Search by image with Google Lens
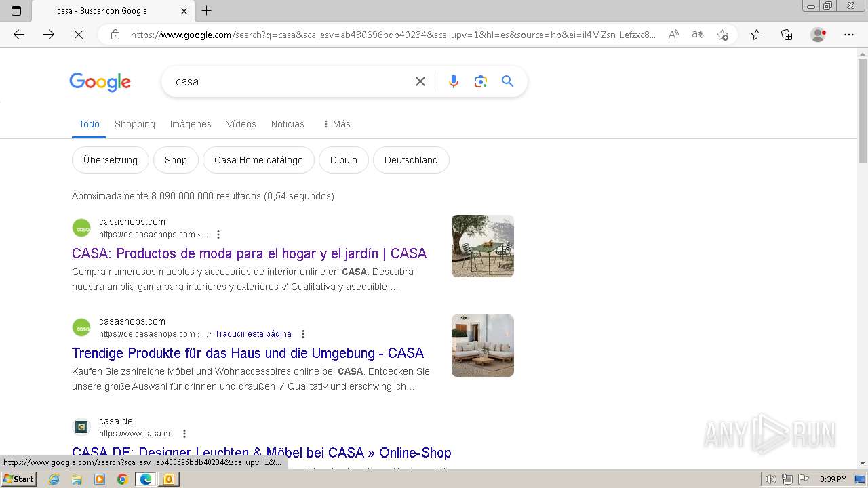868x488 pixels. (481, 81)
